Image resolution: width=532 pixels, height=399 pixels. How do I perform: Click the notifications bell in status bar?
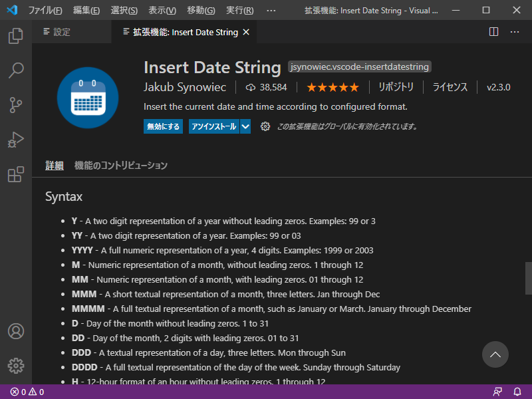517,392
